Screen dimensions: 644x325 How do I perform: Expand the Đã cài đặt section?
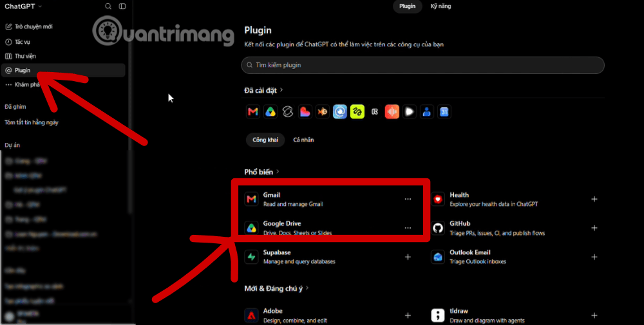pyautogui.click(x=263, y=90)
